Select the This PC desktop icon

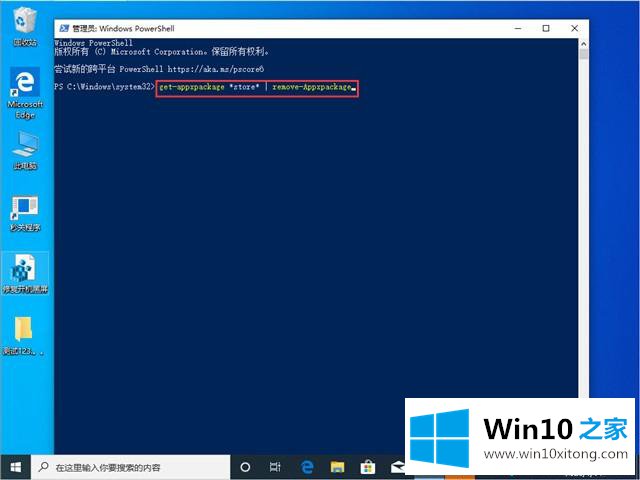click(25, 150)
